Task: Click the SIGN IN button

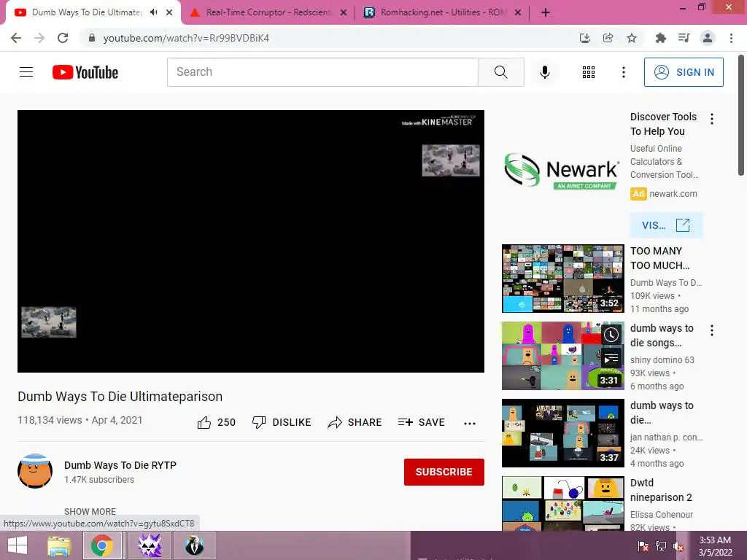Action: click(x=683, y=72)
